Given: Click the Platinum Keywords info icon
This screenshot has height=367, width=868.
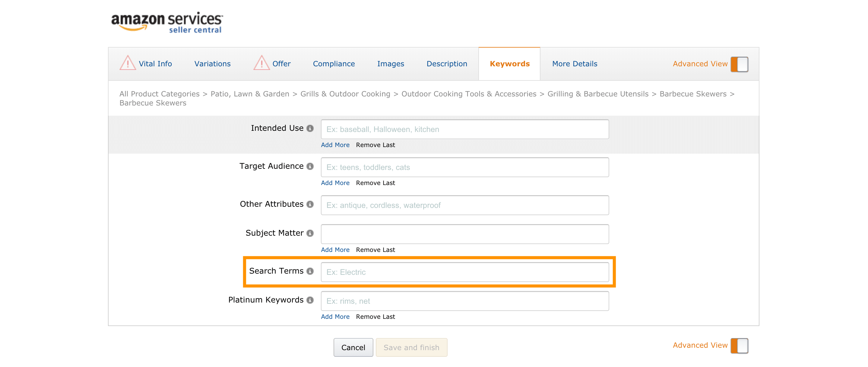Looking at the screenshot, I should 310,300.
